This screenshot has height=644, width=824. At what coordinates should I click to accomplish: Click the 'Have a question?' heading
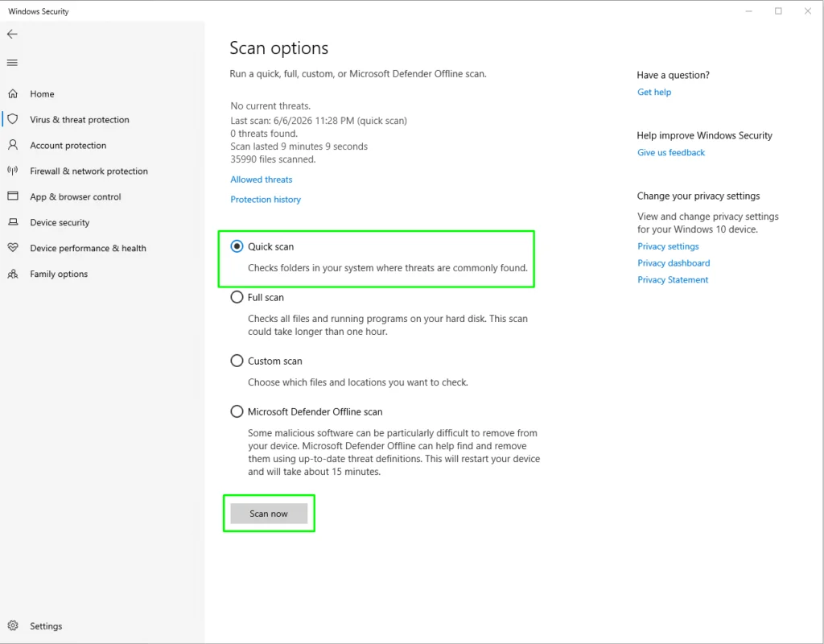coord(674,75)
